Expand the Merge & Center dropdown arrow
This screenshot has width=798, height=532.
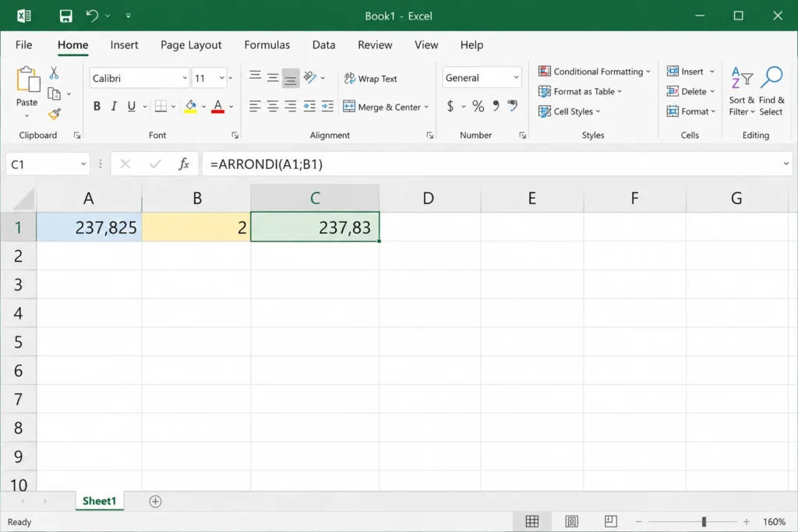426,107
